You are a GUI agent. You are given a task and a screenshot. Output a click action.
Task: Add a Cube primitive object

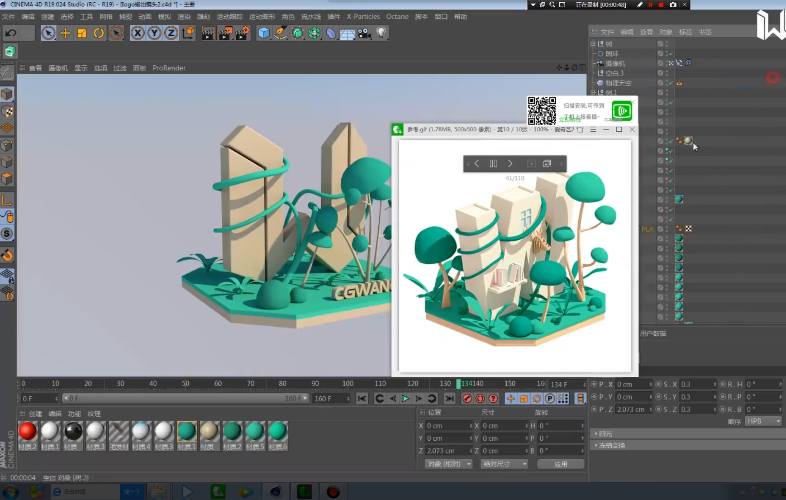264,33
